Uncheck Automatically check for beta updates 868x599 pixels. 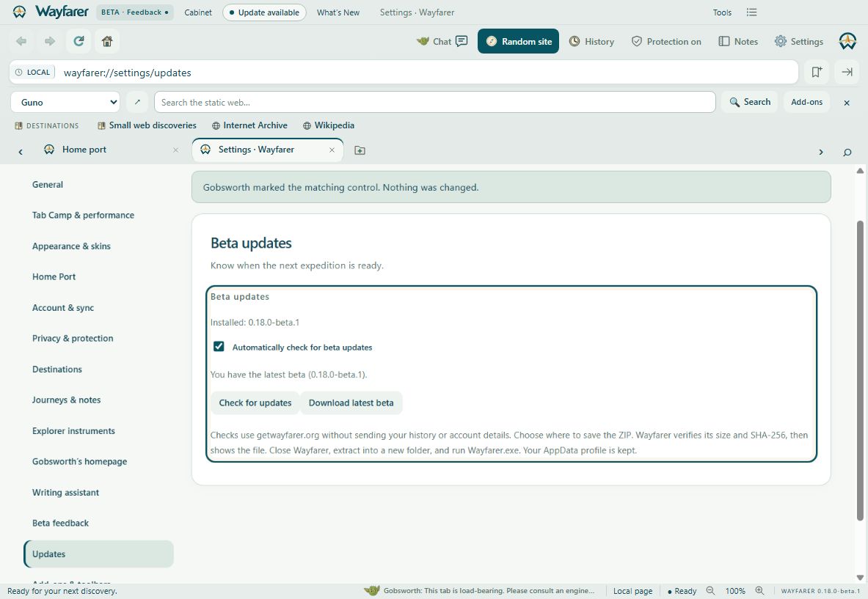coord(219,347)
